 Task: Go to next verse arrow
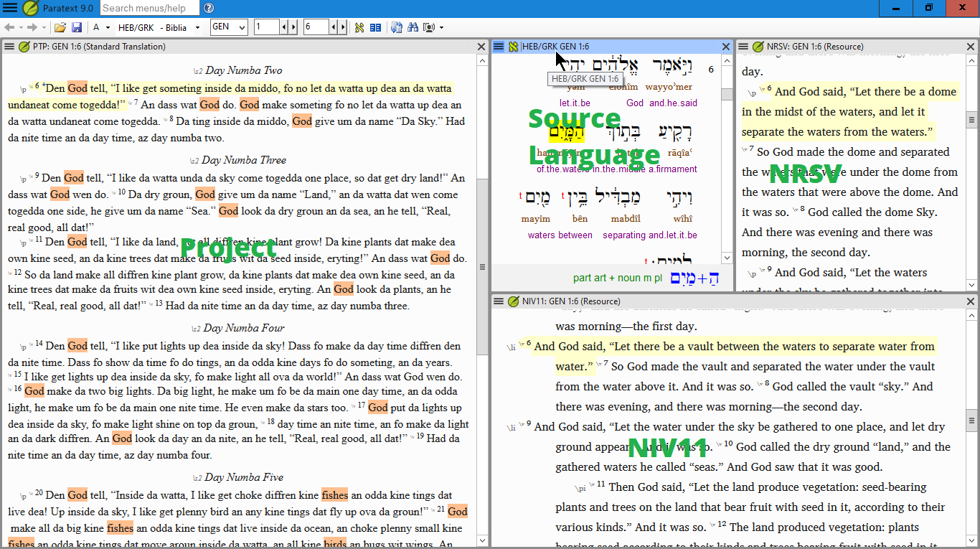[342, 27]
